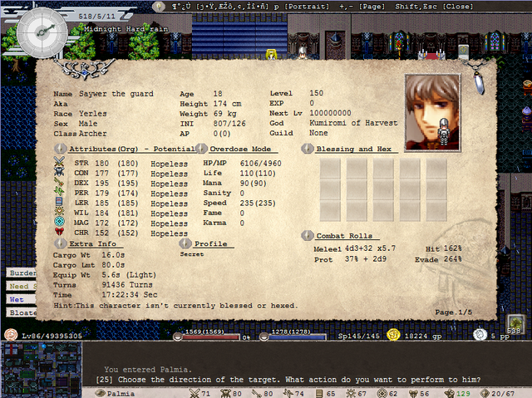Click the Extra Info section header

[92, 243]
